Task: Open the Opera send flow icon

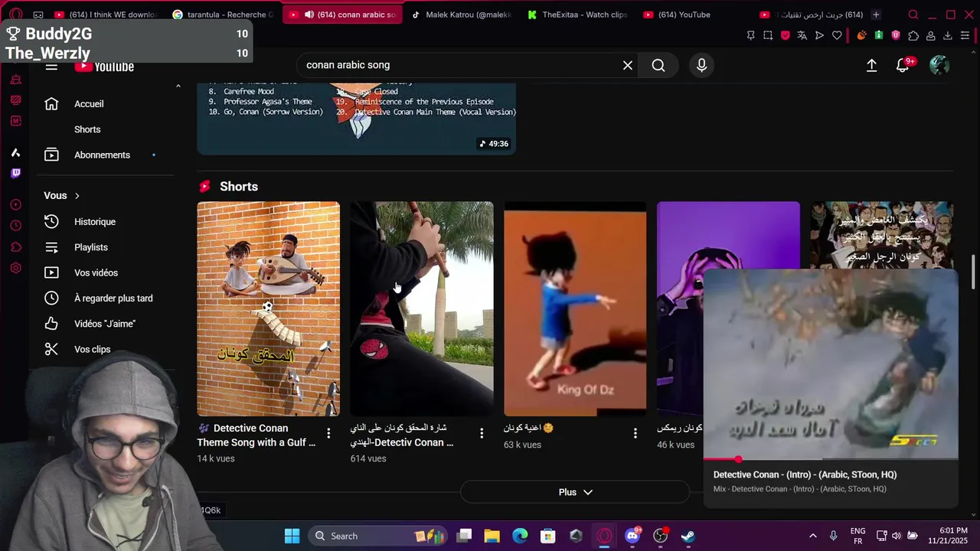Action: coord(819,35)
